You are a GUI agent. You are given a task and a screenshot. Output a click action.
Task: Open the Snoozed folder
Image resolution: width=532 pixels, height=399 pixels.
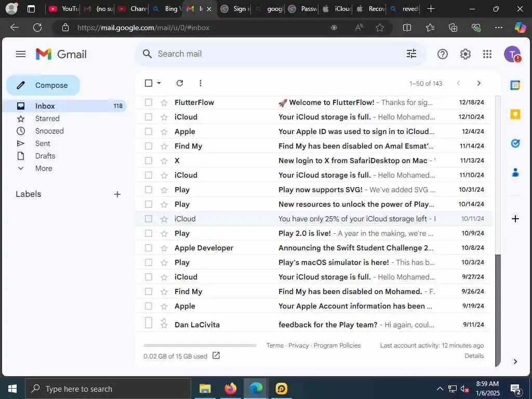(49, 131)
